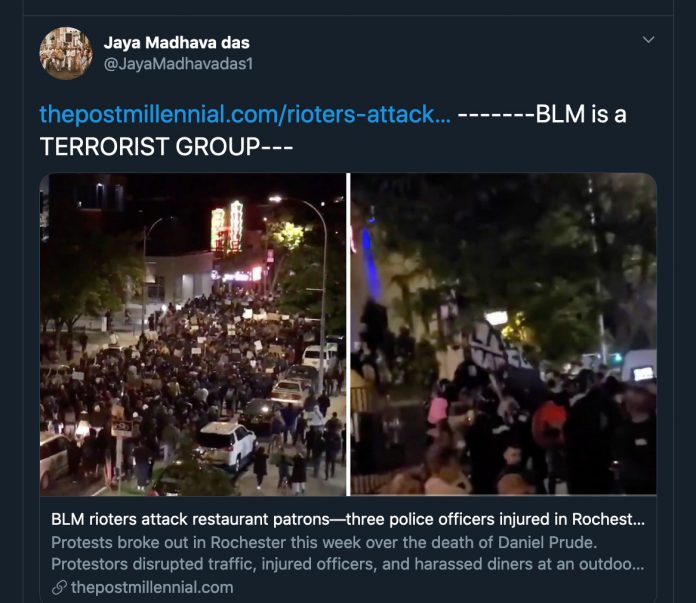Click the chain link icon in card footer
696x603 pixels.
coord(59,587)
